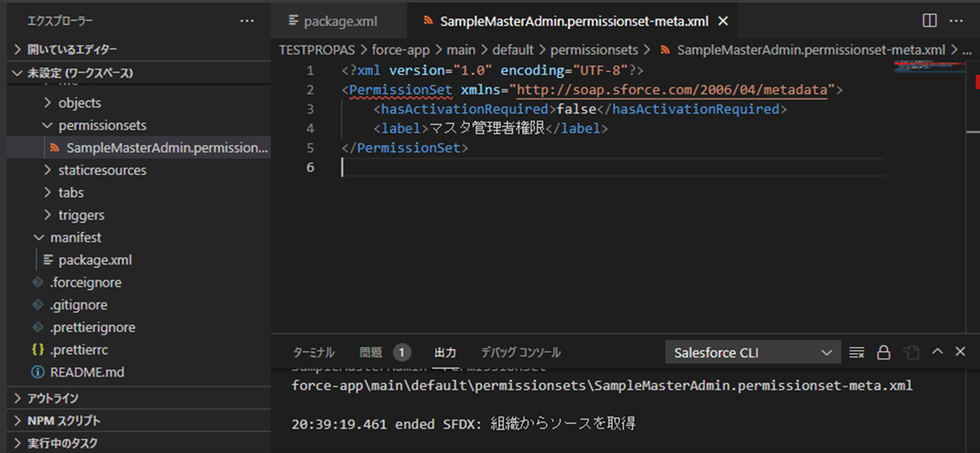Expand the objects folder
The image size is (980, 453).
[48, 103]
